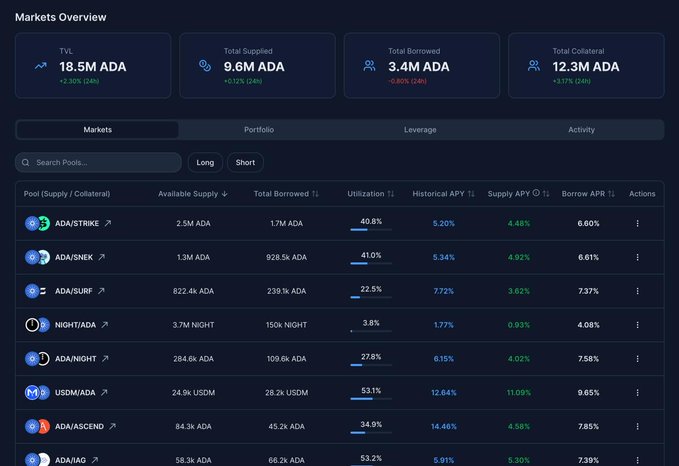Click 14.46% Historical APY for ADA/ASCEND
Viewport: 679px width, 466px height.
point(443,426)
